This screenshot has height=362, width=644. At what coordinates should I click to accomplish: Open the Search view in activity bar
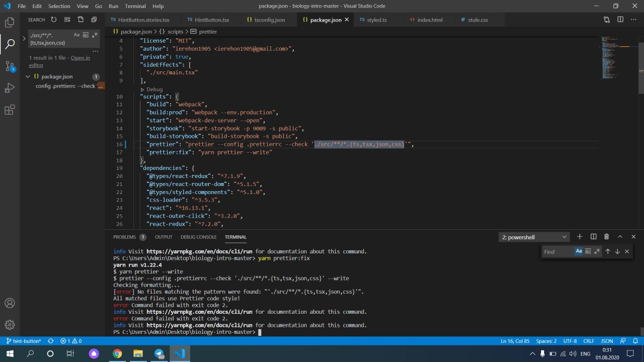coord(10,44)
